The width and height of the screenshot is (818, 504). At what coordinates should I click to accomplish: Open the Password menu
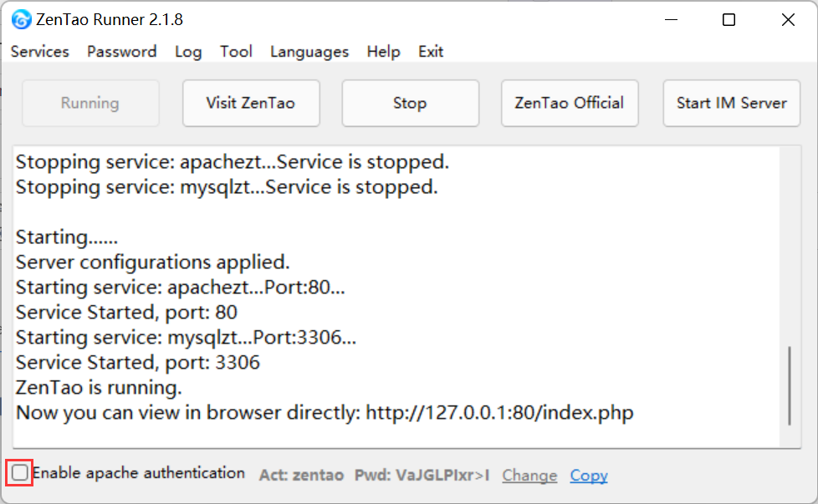(x=121, y=52)
